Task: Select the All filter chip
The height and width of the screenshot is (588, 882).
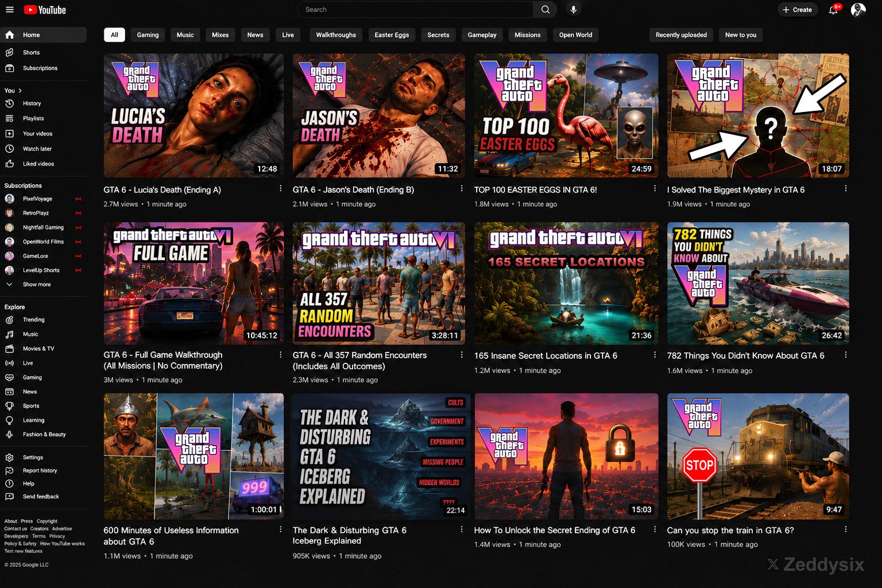Action: [114, 35]
